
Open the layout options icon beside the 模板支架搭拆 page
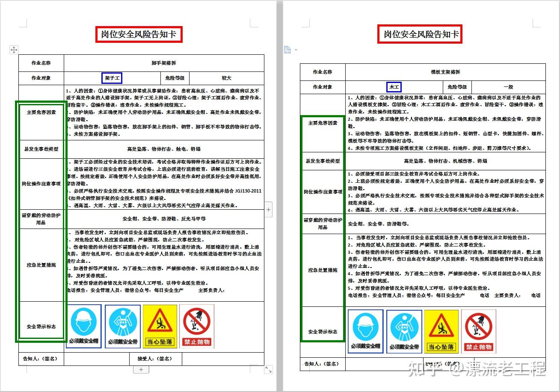(x=287, y=50)
